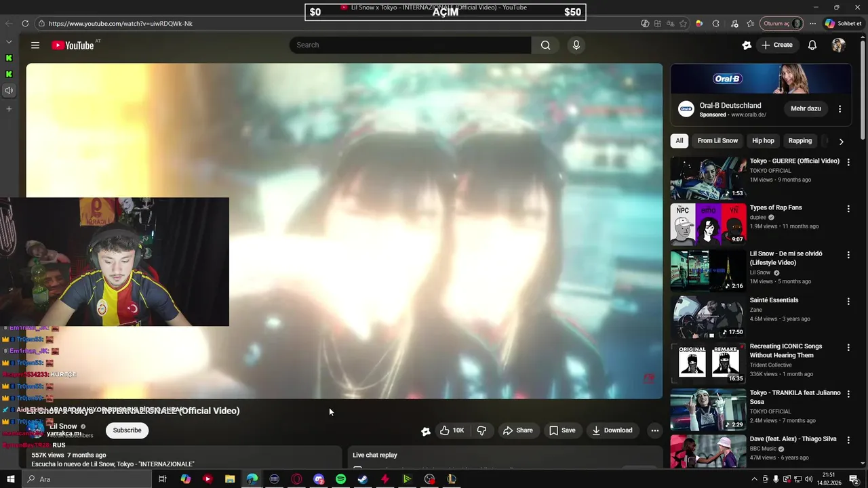Open options for Sainté Essentials video
The height and width of the screenshot is (488, 868).
click(x=848, y=302)
